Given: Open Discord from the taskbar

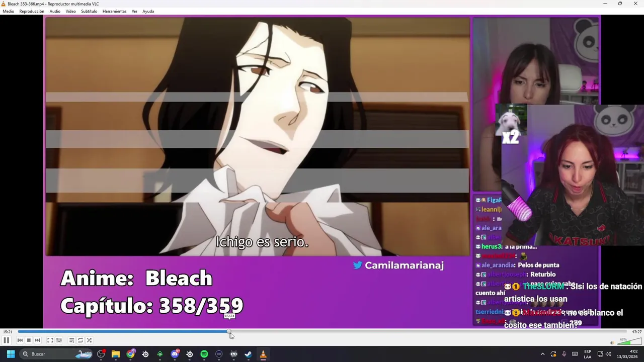Looking at the screenshot, I should tap(175, 354).
